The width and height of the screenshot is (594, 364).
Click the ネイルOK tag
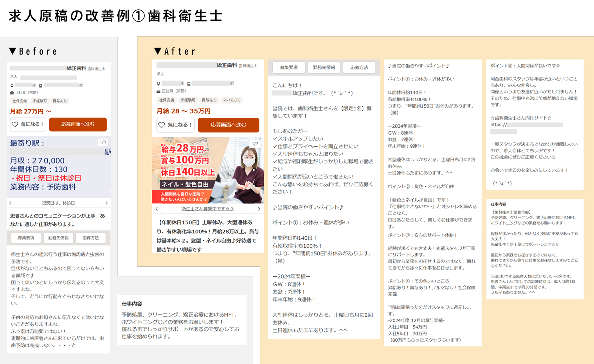tap(231, 100)
